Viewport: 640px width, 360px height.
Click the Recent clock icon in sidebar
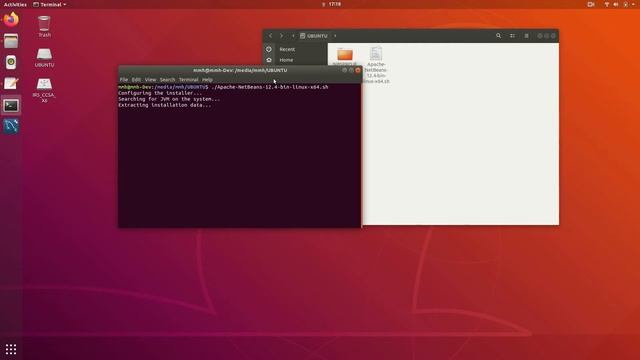click(269, 49)
